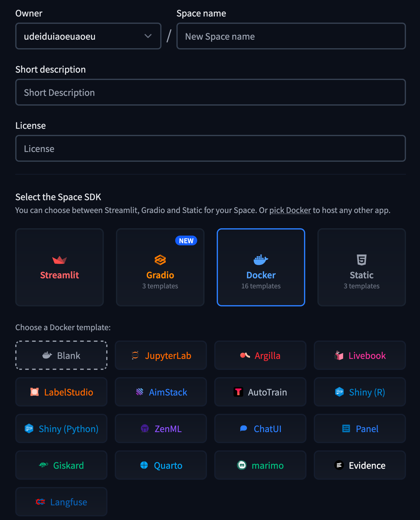Click the Docker whale icon
The height and width of the screenshot is (520, 420).
[261, 260]
